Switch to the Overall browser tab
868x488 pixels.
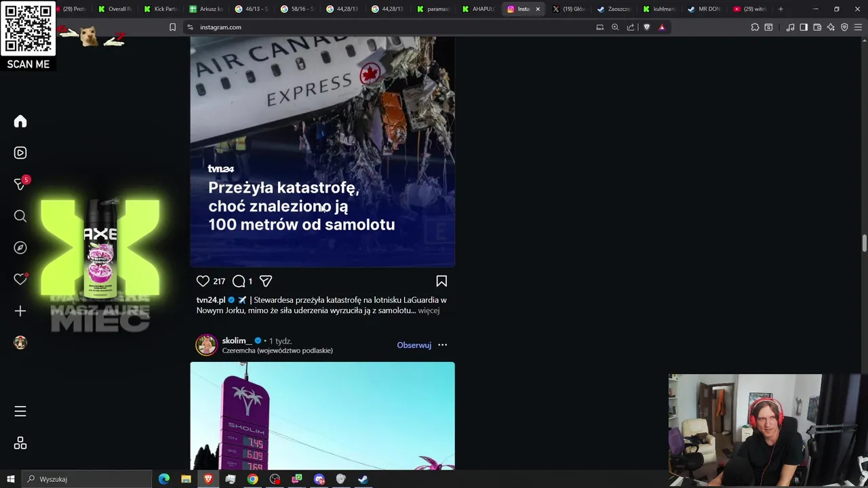[115, 9]
